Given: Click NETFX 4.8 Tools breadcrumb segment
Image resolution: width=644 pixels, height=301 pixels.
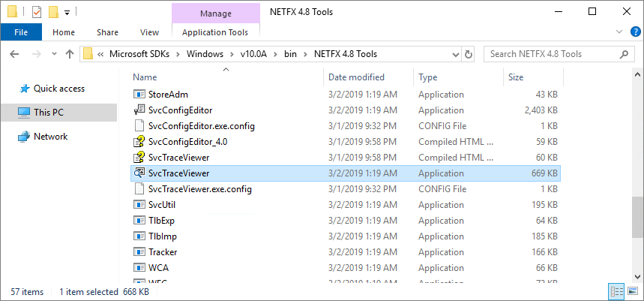Looking at the screenshot, I should pyautogui.click(x=346, y=54).
